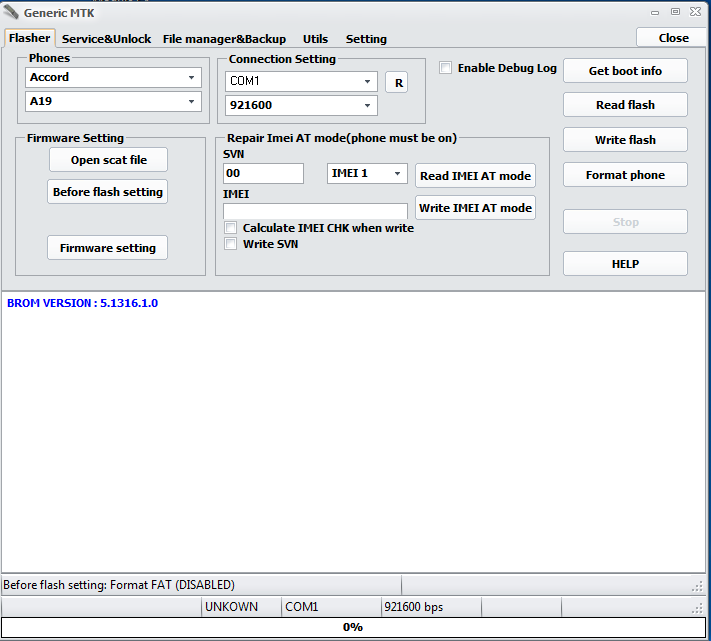The width and height of the screenshot is (711, 641).
Task: Click the Close button
Action: click(x=673, y=38)
